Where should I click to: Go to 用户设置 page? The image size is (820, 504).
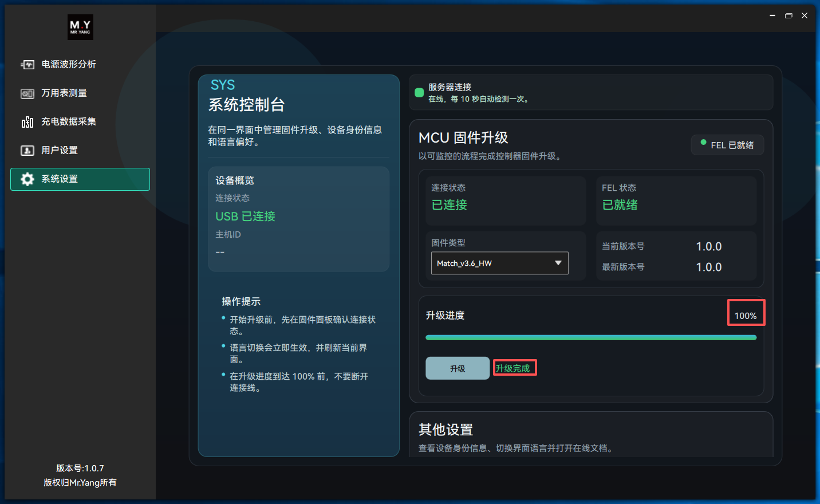pos(80,151)
